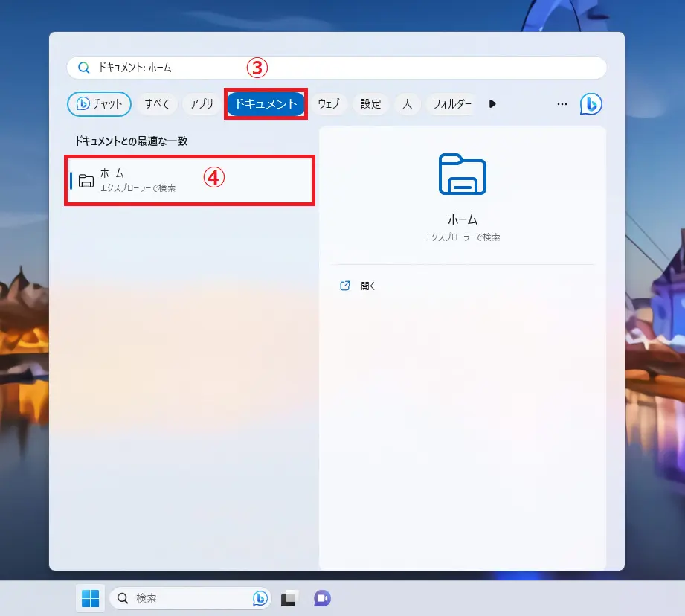This screenshot has height=616, width=685.
Task: Click the large ホーム folder icon in preview
Action: point(462,174)
